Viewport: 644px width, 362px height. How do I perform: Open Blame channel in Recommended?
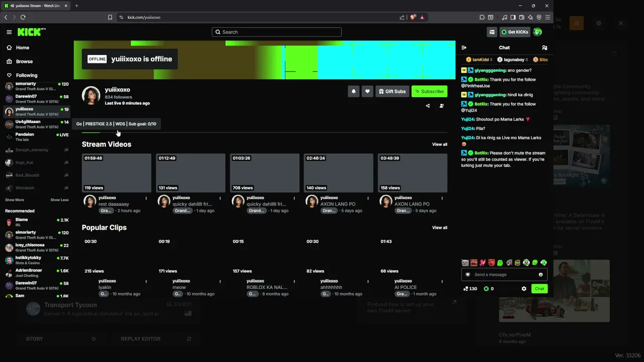pos(37,222)
